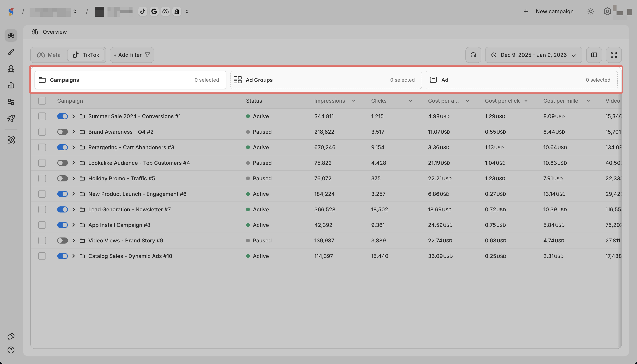Tick the select-all campaigns header checkbox
The height and width of the screenshot is (364, 637).
click(42, 101)
